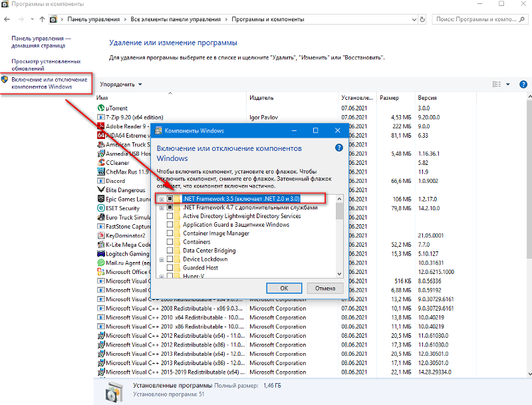532x405 pixels.
Task: Check the Container Image Manager box
Action: coord(170,233)
